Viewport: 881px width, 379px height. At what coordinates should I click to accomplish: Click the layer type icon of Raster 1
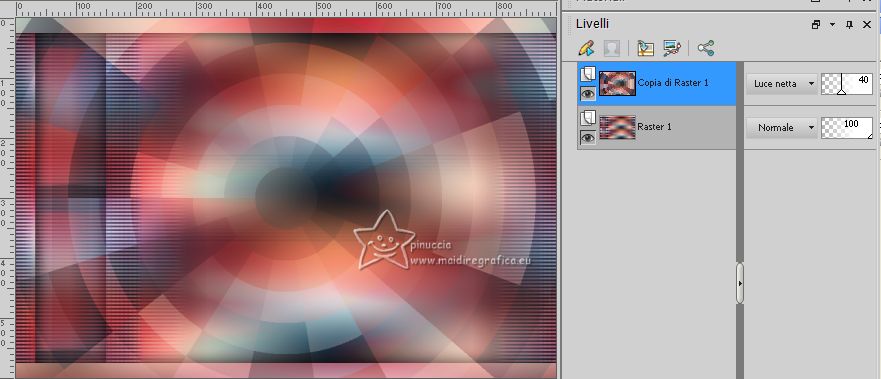[588, 117]
